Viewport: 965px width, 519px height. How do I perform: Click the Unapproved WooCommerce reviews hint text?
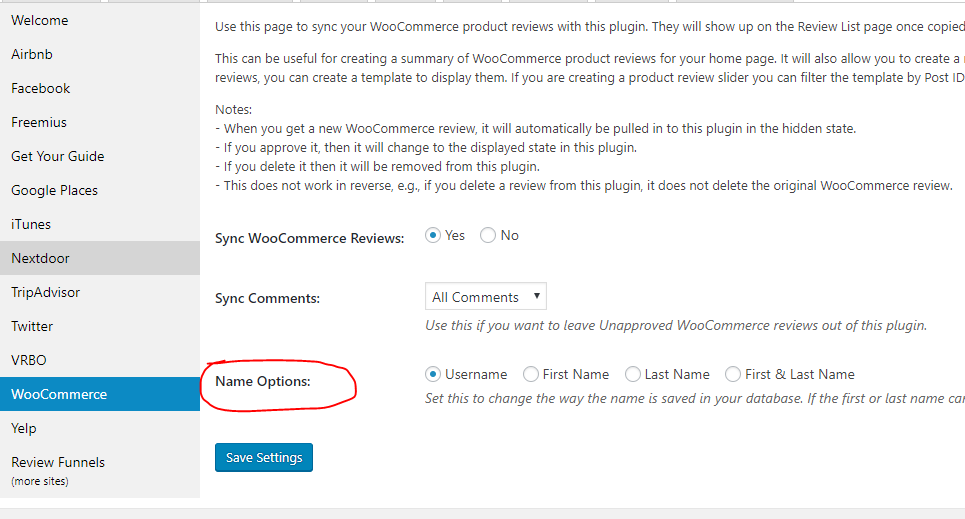coord(676,326)
